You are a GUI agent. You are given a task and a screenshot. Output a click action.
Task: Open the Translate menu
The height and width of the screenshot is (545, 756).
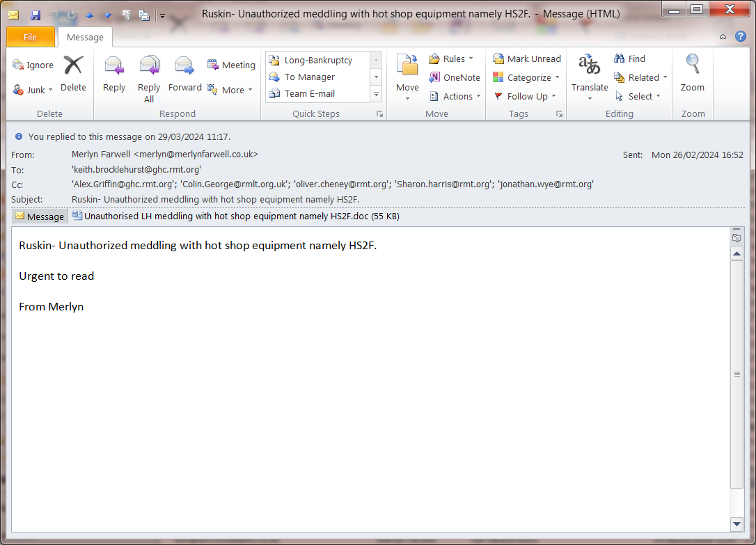590,77
